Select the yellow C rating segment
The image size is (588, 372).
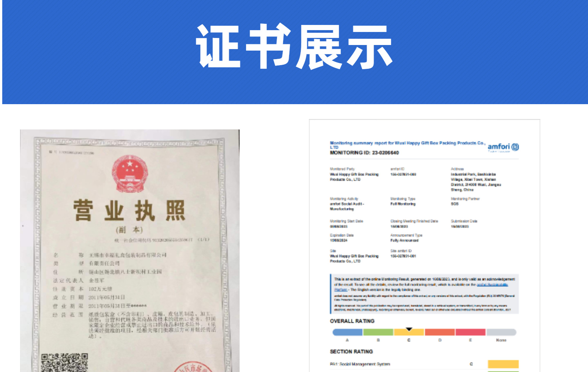click(x=409, y=332)
